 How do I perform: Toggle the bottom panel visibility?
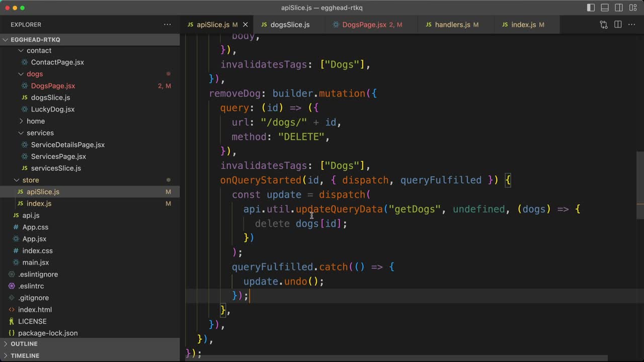tap(605, 8)
